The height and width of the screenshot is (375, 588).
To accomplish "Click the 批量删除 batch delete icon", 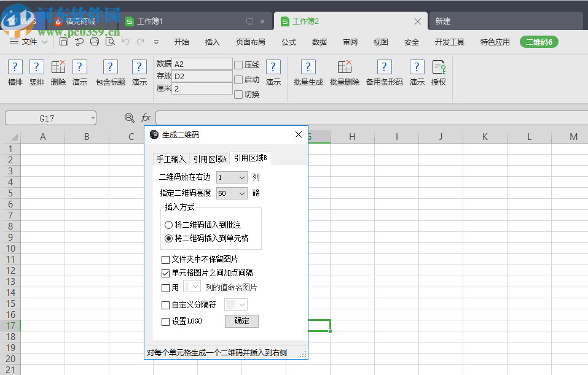I will tap(344, 72).
